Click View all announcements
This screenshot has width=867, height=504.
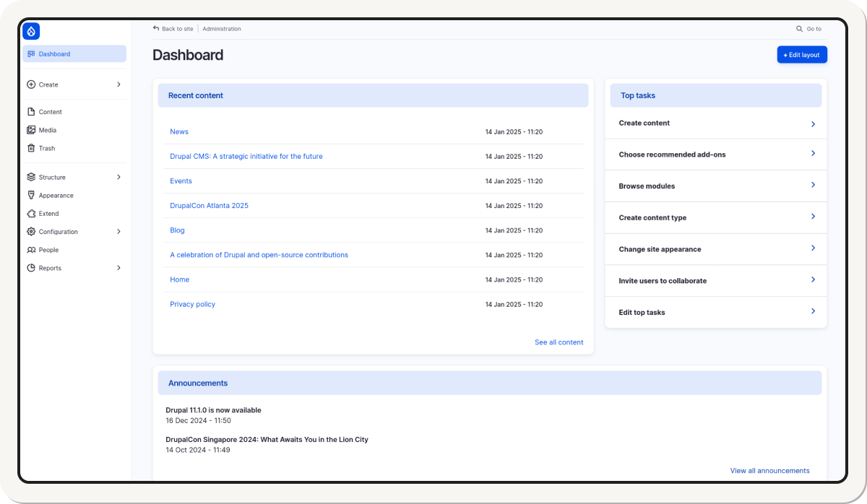769,470
